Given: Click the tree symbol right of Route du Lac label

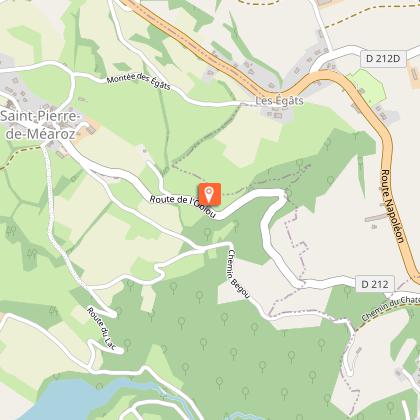Looking at the screenshot, I should tap(127, 344).
